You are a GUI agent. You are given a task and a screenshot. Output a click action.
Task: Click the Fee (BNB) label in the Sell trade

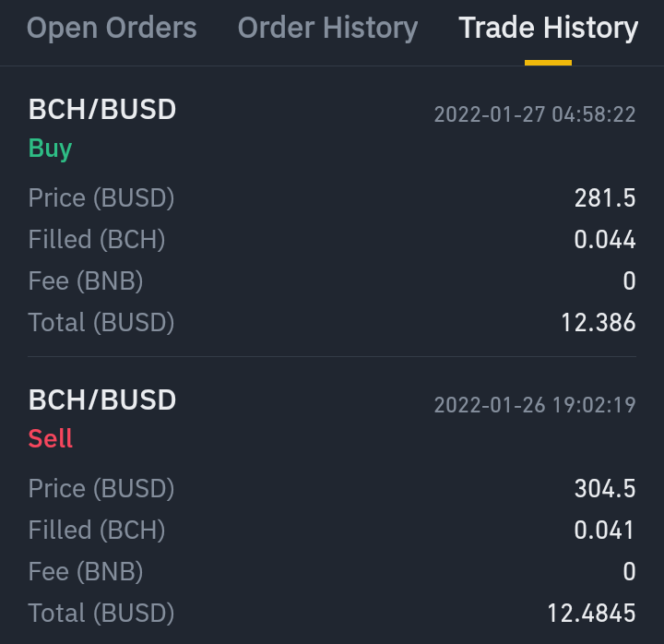[x=86, y=571]
